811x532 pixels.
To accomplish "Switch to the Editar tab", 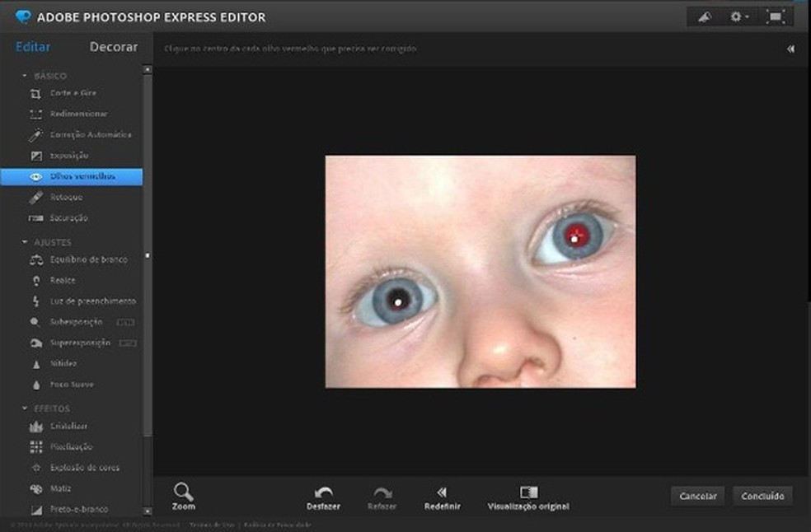I will point(33,47).
